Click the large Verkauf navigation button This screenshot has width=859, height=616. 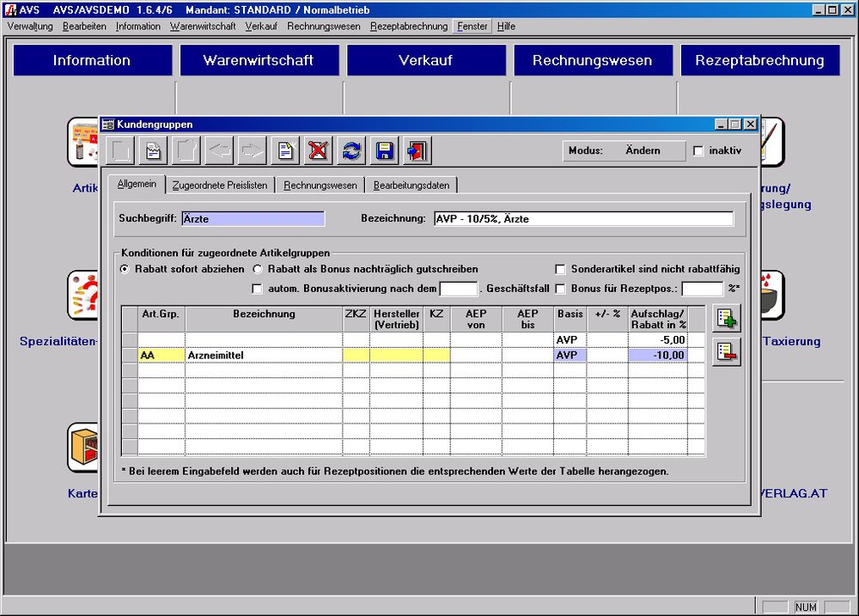[x=425, y=60]
